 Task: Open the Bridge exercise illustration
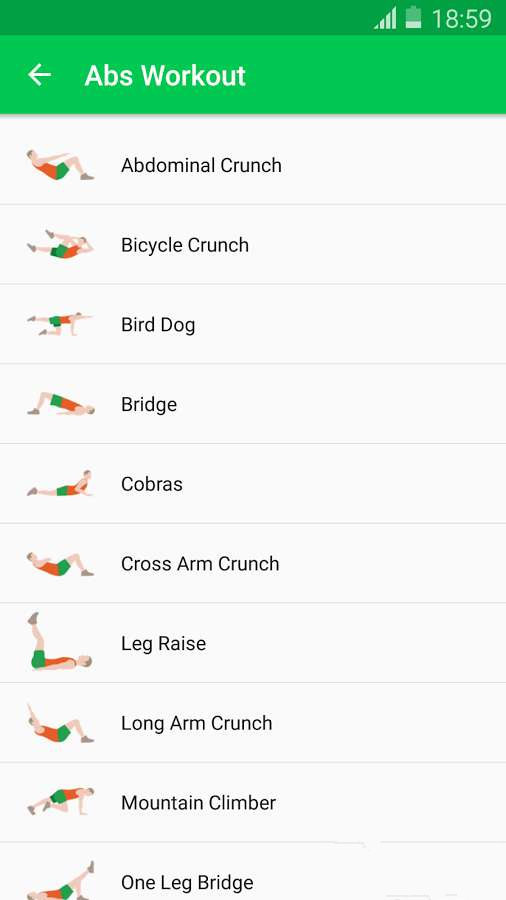[60, 404]
